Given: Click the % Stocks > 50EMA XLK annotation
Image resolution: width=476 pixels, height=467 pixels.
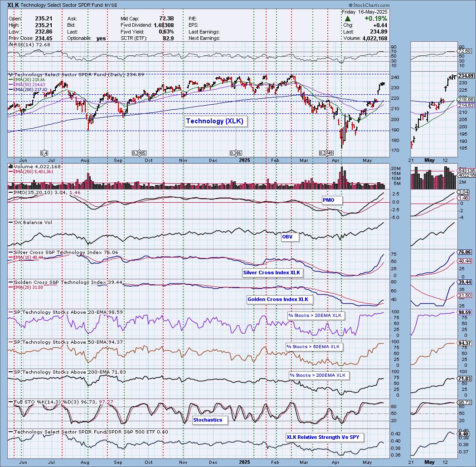Looking at the screenshot, I should click(313, 347).
